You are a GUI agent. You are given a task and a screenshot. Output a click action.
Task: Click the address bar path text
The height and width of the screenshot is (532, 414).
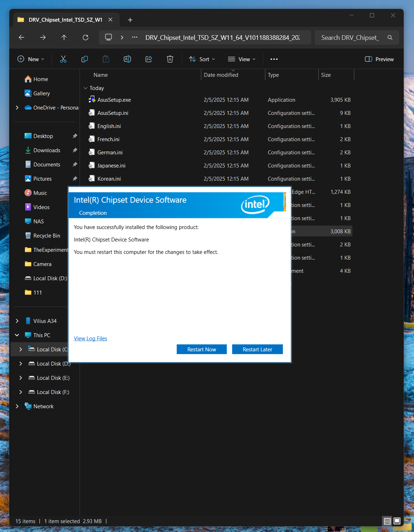222,37
